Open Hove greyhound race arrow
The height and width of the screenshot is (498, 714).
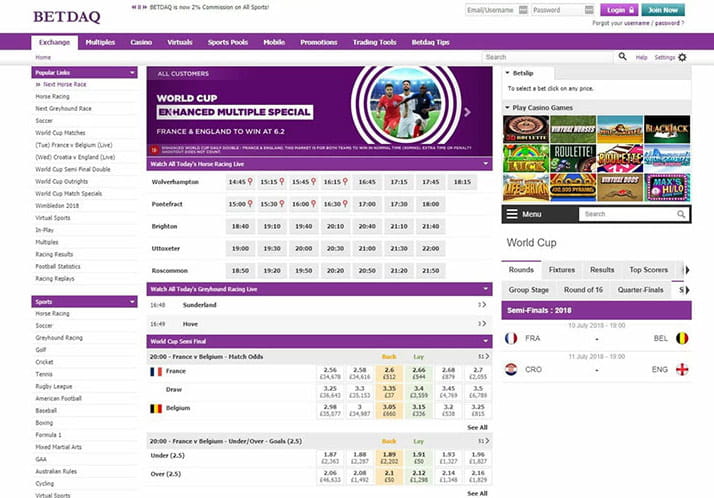(x=482, y=324)
